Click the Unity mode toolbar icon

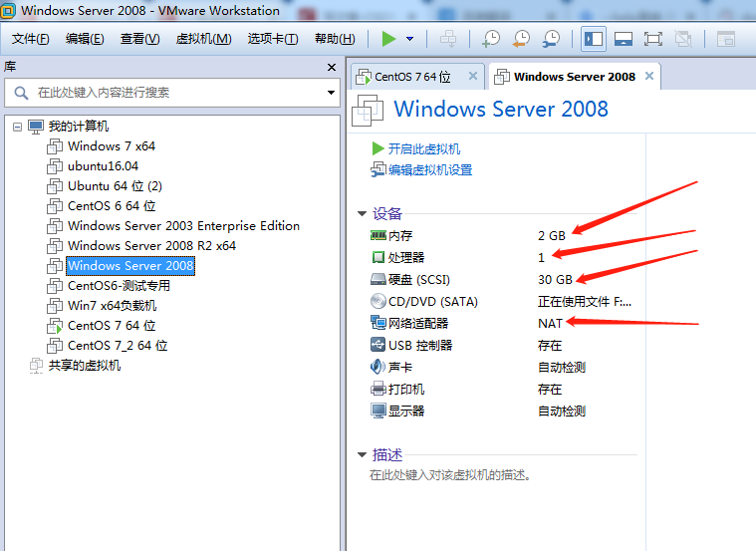tap(683, 39)
